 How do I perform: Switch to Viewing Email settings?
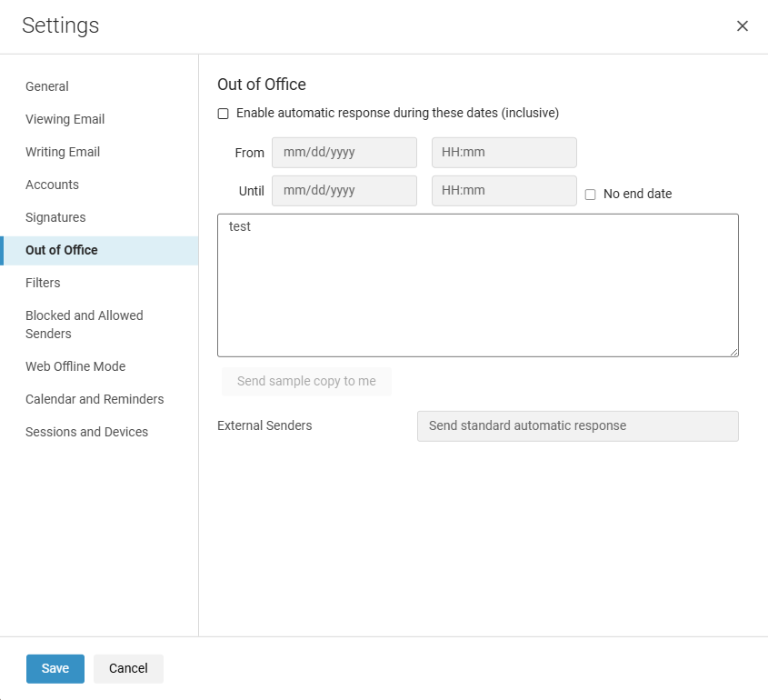[65, 119]
